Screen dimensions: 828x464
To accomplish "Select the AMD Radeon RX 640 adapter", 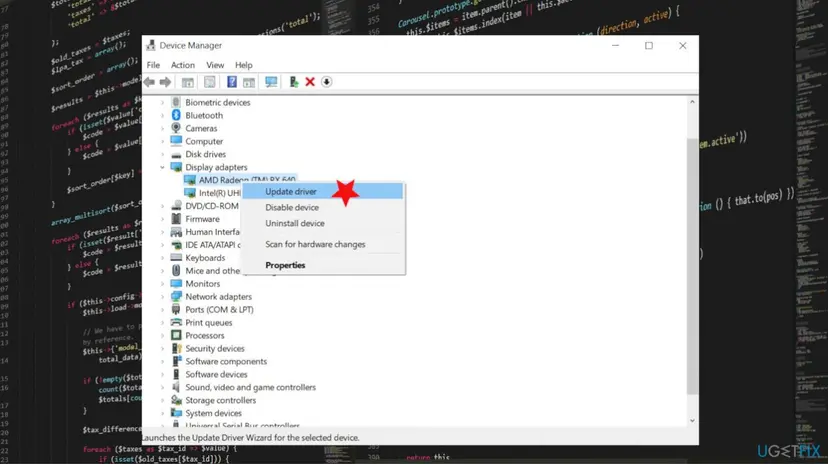I will pyautogui.click(x=247, y=179).
